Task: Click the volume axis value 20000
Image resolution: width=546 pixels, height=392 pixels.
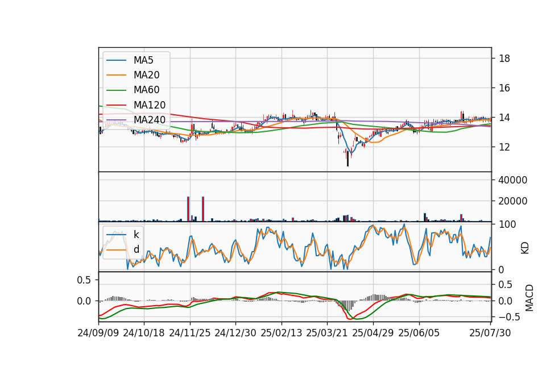Action: (x=513, y=201)
